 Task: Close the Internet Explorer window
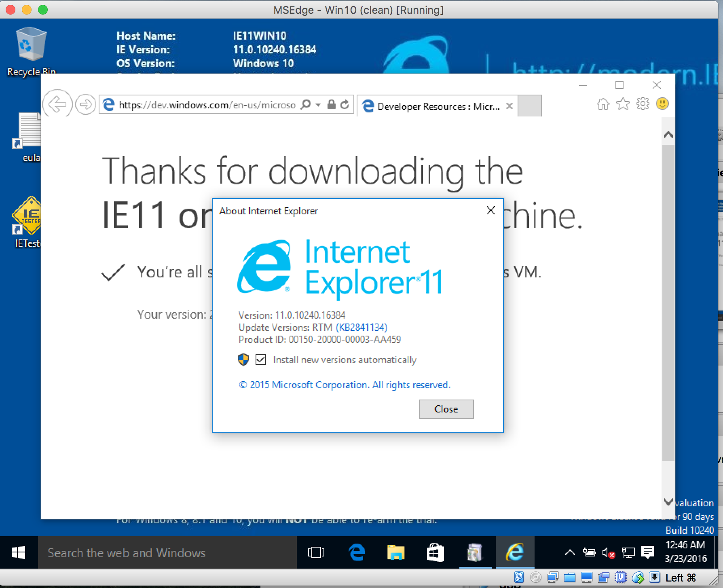coord(657,85)
